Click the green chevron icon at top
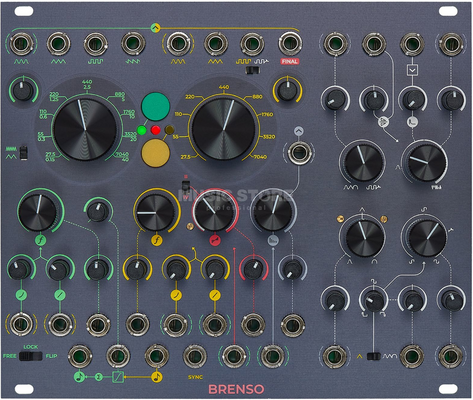The image size is (473, 400). (155, 28)
